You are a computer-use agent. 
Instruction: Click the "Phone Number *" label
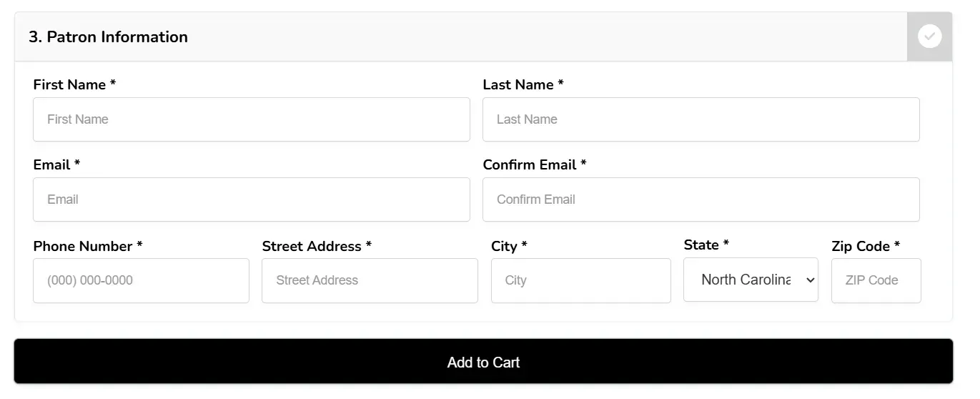(88, 246)
